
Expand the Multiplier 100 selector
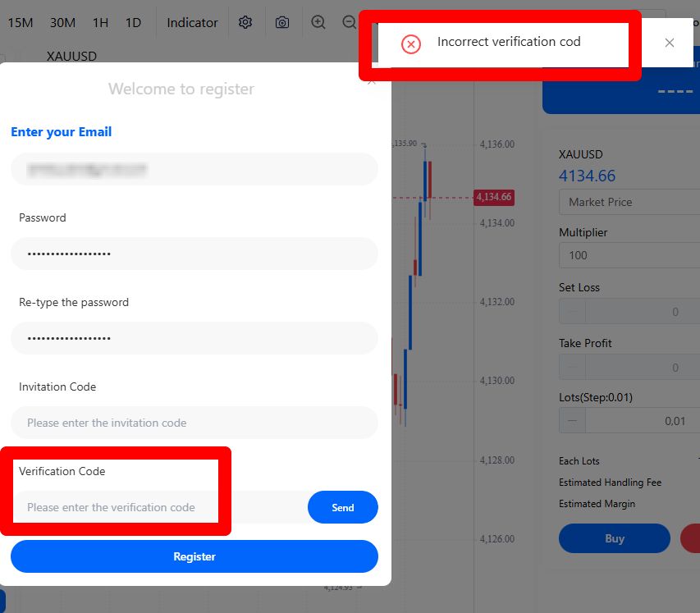629,255
